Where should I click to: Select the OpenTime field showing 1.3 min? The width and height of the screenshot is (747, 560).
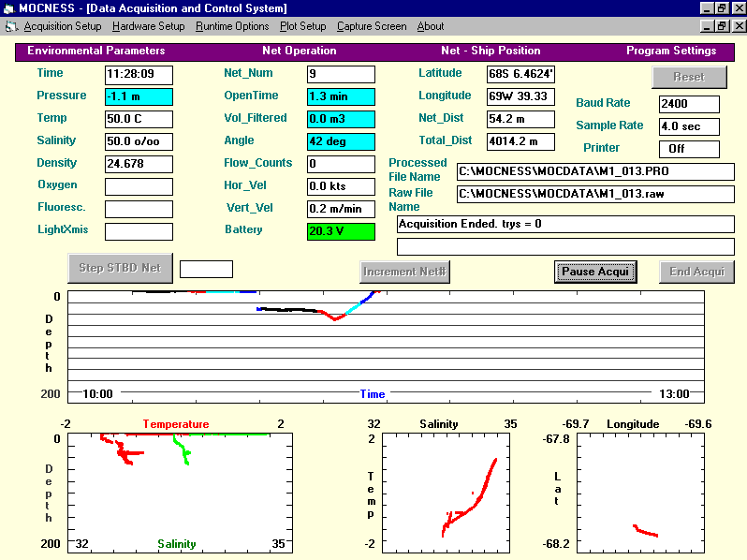[341, 96]
